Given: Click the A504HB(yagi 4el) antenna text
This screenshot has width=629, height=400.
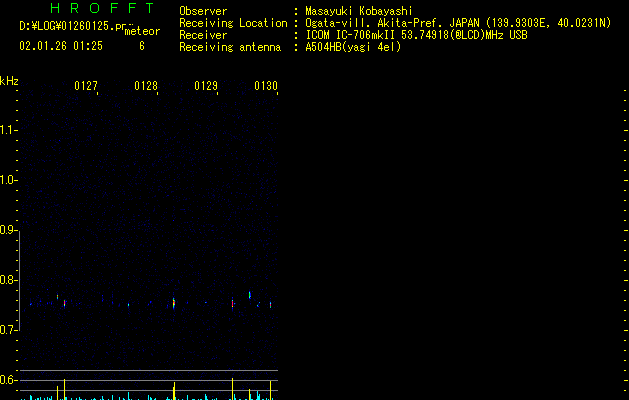Looking at the screenshot, I should [353, 47].
